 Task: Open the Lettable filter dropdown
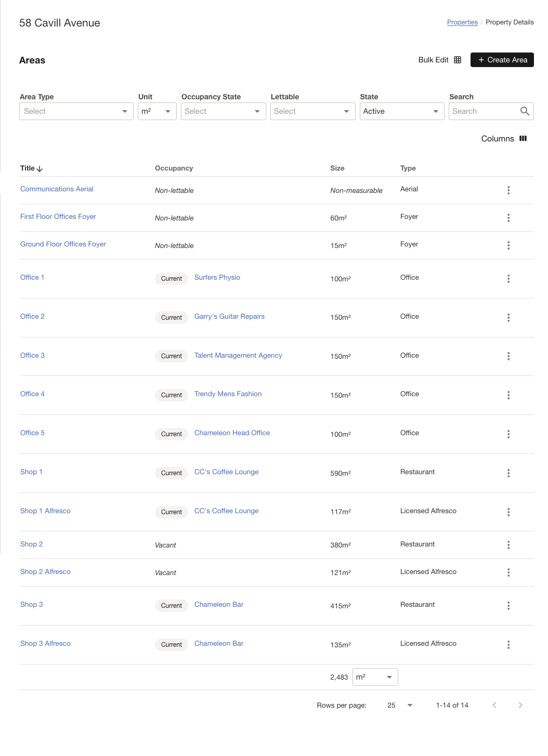coord(312,111)
